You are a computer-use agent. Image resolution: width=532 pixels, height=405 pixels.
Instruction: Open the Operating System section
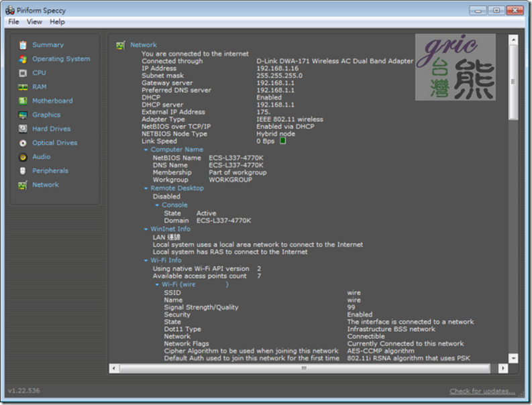pyautogui.click(x=61, y=59)
